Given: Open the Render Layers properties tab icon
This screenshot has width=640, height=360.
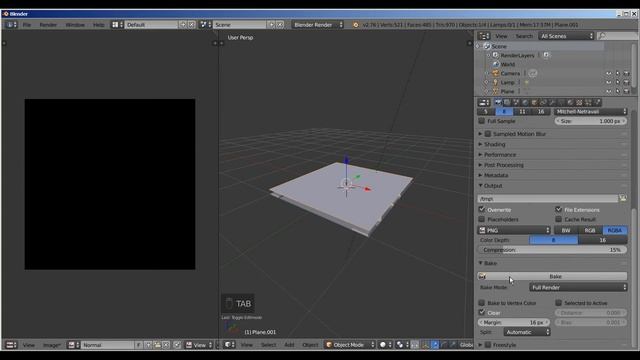Looking at the screenshot, I should (x=507, y=102).
